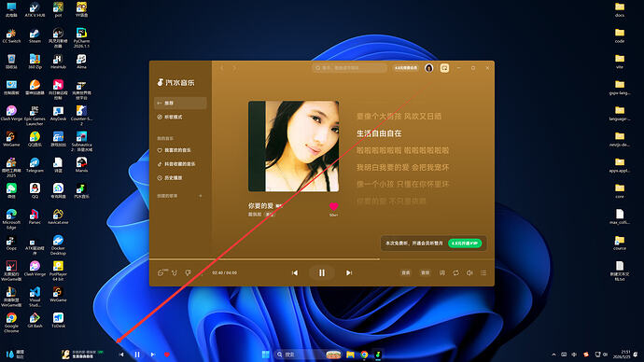Toggle the loop playback mode icon
The image size is (644, 362).
coord(455,272)
